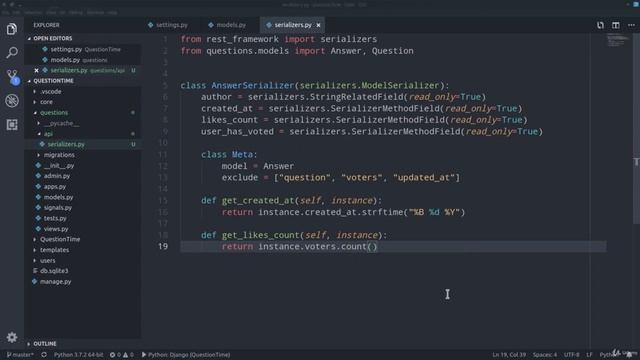Image resolution: width=640 pixels, height=360 pixels.
Task: Expand the templates folder
Action: coord(54,250)
